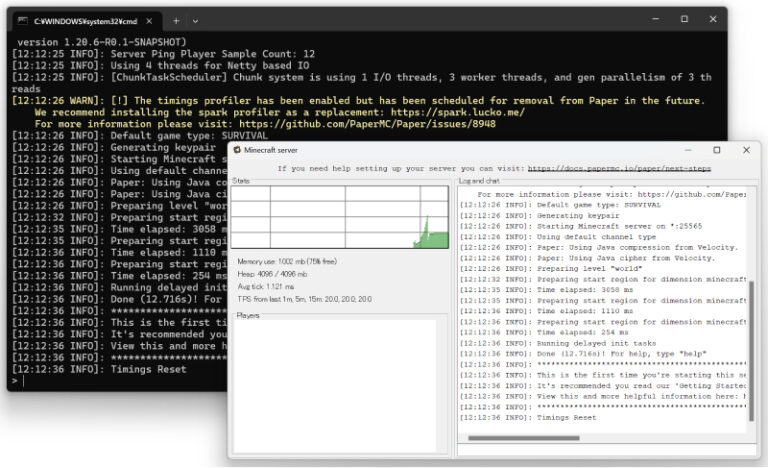The height and width of the screenshot is (468, 768).
Task: Click the green memory usage graph
Action: [434, 236]
